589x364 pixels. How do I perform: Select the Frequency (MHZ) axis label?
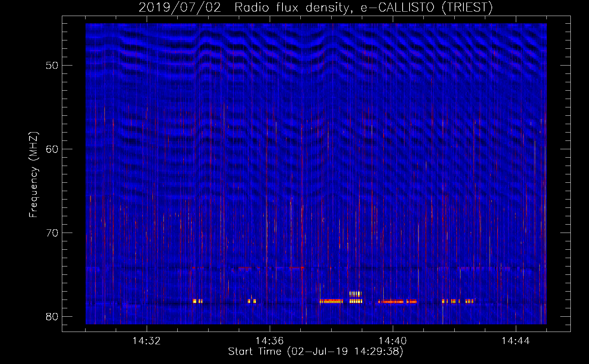33,175
